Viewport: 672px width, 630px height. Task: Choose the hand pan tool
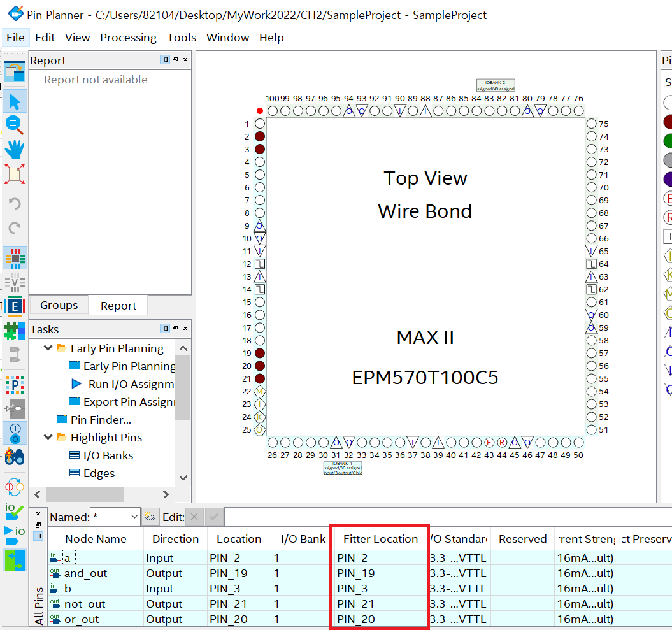tap(15, 150)
